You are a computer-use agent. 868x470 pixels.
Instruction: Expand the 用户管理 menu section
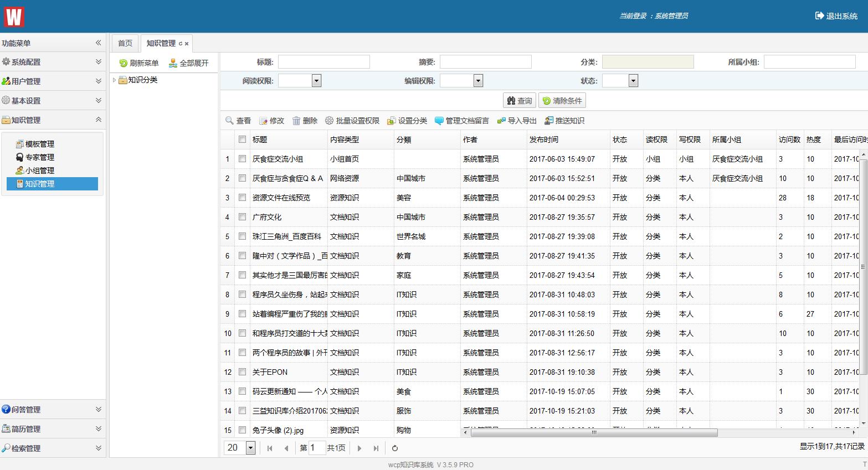coord(52,81)
